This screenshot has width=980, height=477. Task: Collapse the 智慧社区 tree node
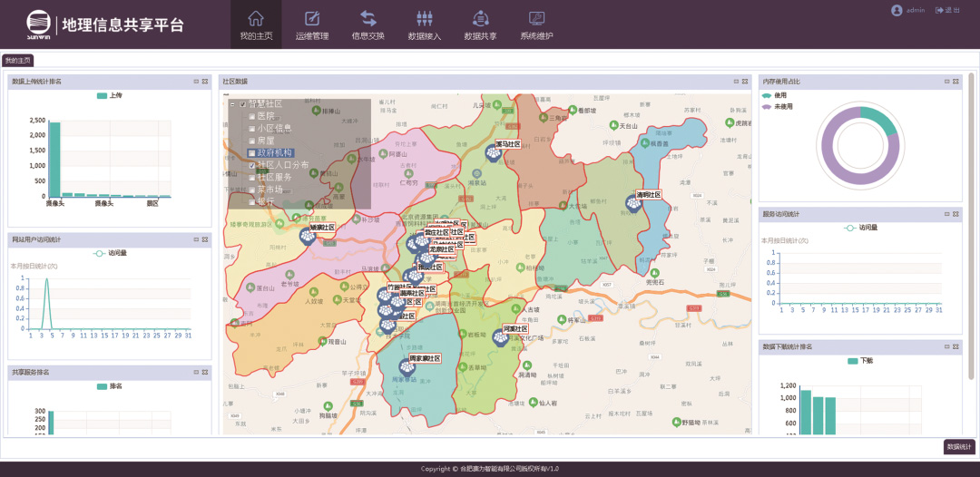(232, 104)
